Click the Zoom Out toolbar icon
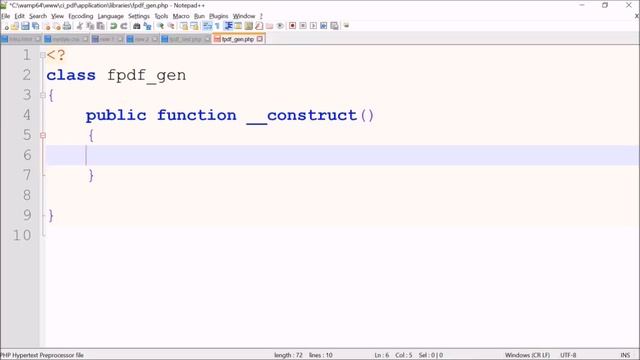 (171, 26)
